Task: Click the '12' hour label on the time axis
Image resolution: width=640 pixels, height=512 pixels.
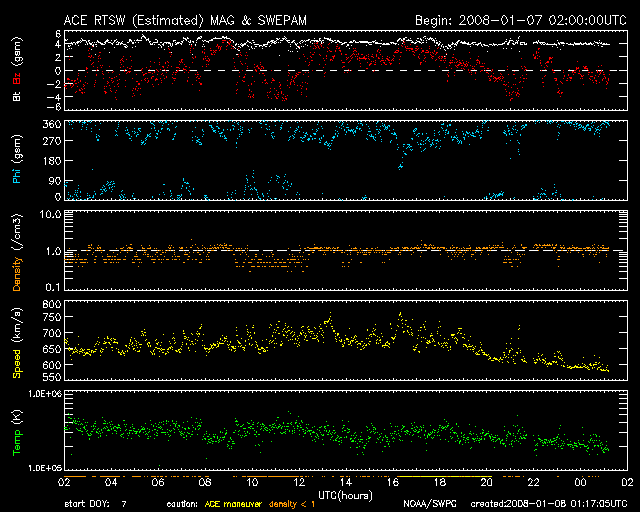Action: 299,482
